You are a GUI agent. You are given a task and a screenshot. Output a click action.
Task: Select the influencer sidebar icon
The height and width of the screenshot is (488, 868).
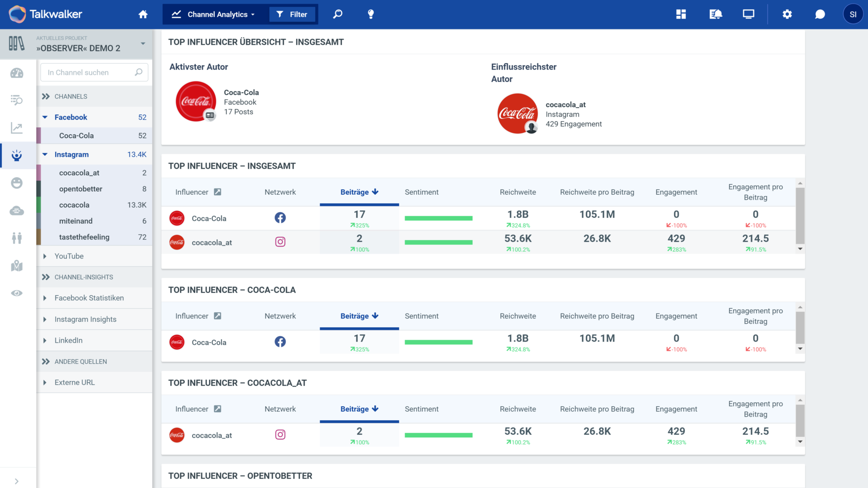click(17, 155)
